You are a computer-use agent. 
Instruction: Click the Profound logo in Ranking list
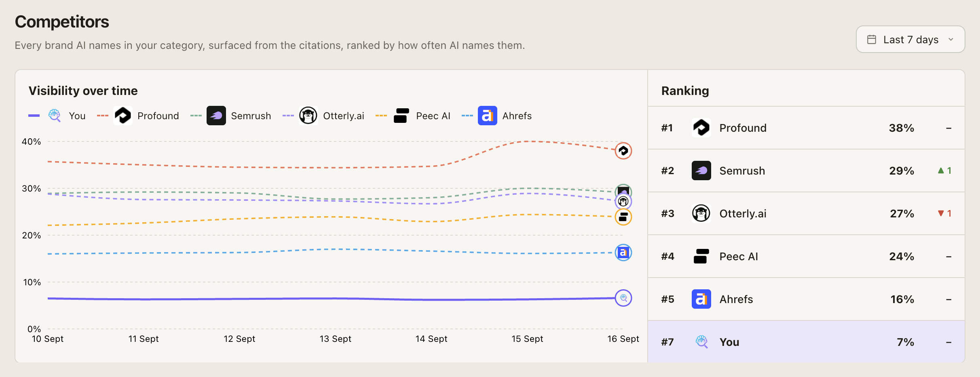701,128
